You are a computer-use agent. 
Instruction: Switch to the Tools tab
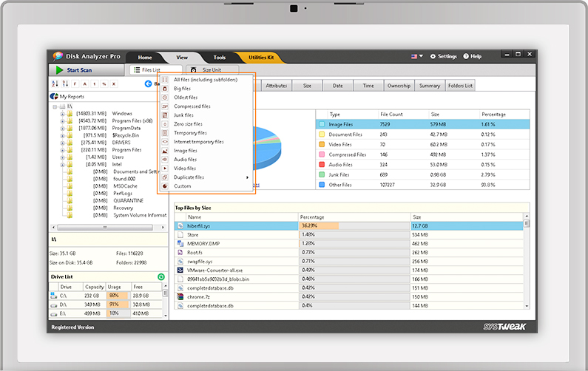pos(220,58)
